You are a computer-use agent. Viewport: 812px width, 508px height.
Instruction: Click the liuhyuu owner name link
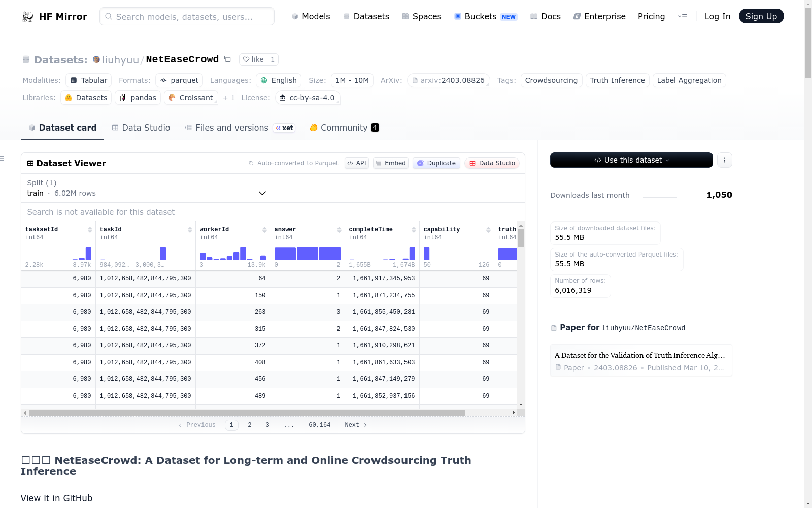[120, 60]
